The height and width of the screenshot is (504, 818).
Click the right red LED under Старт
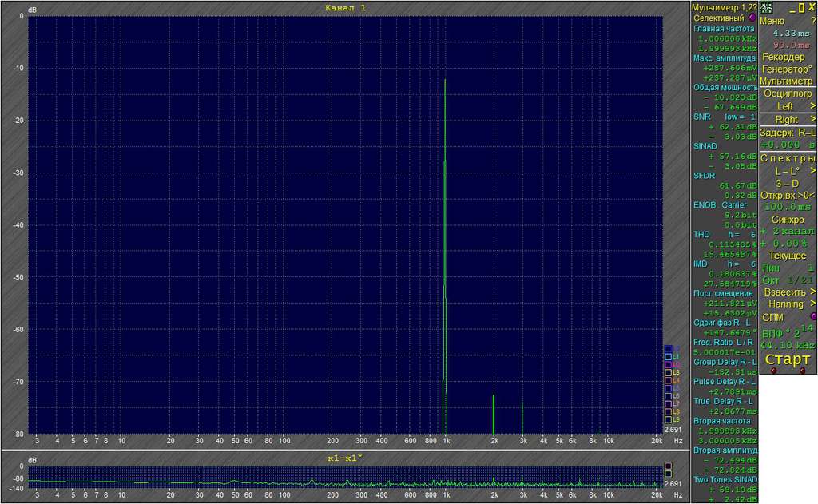[802, 371]
